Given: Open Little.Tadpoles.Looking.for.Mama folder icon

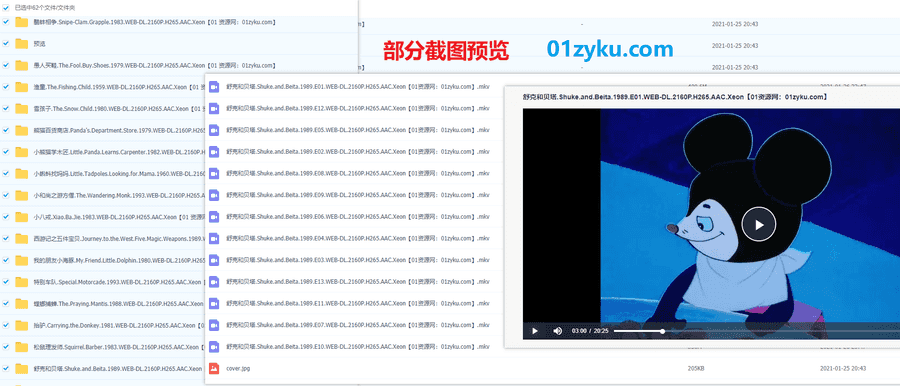Looking at the screenshot, I should (22, 173).
